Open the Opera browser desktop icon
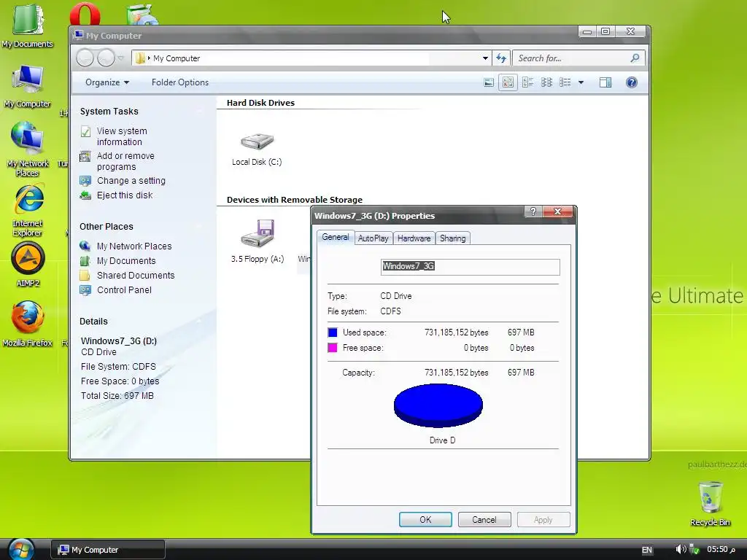Image resolution: width=747 pixels, height=560 pixels. tap(85, 15)
